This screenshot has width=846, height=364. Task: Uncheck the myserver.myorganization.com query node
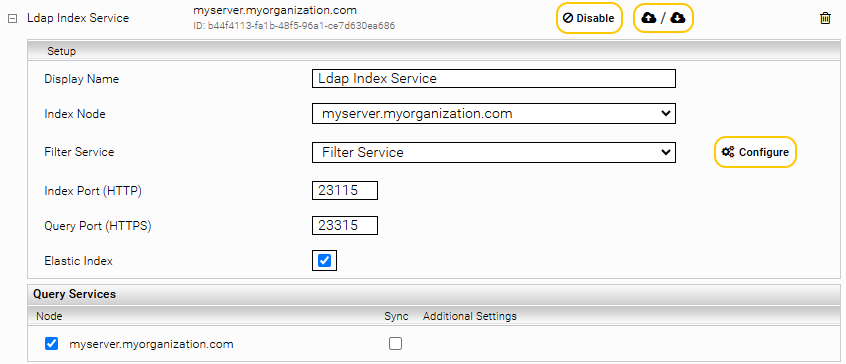(x=51, y=344)
